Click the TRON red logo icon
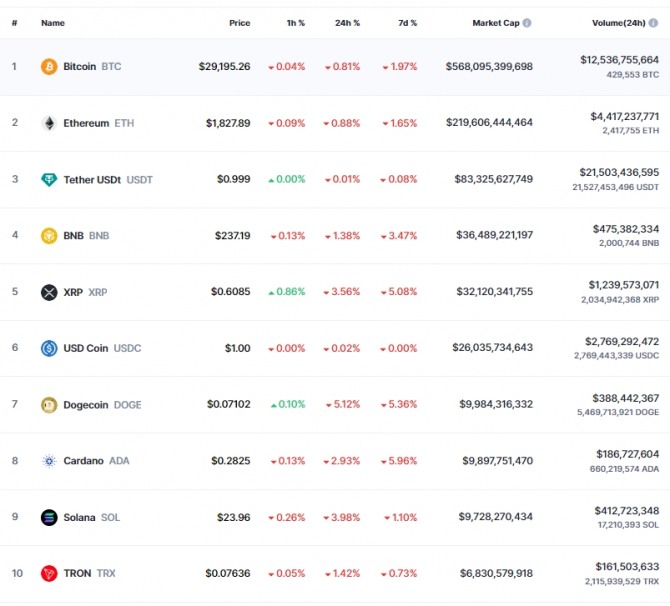Screen dimensions: 670x606 49,573
